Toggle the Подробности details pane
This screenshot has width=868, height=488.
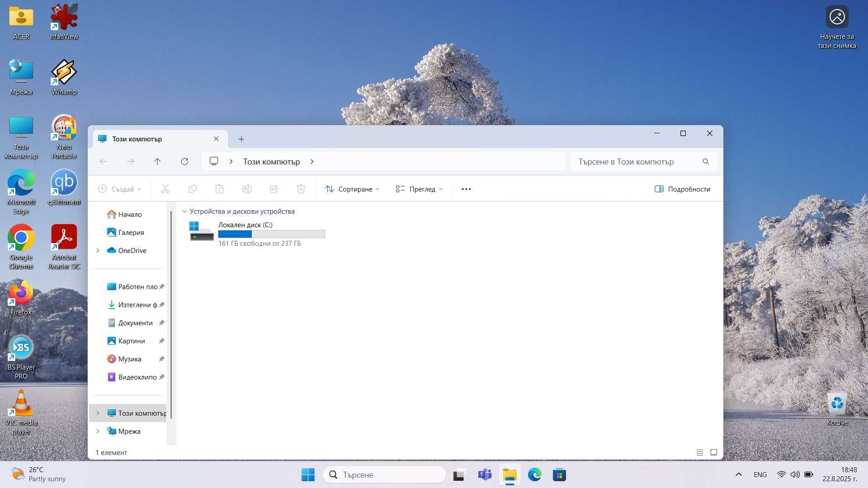tap(682, 189)
